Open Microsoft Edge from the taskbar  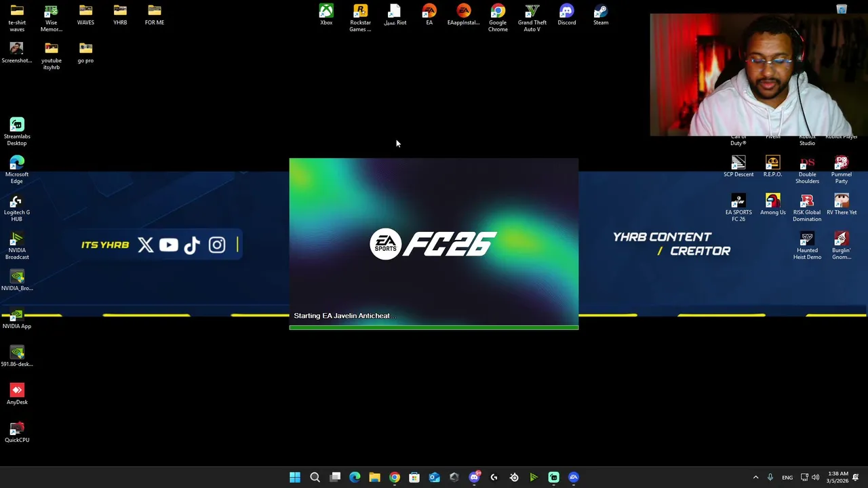355,477
